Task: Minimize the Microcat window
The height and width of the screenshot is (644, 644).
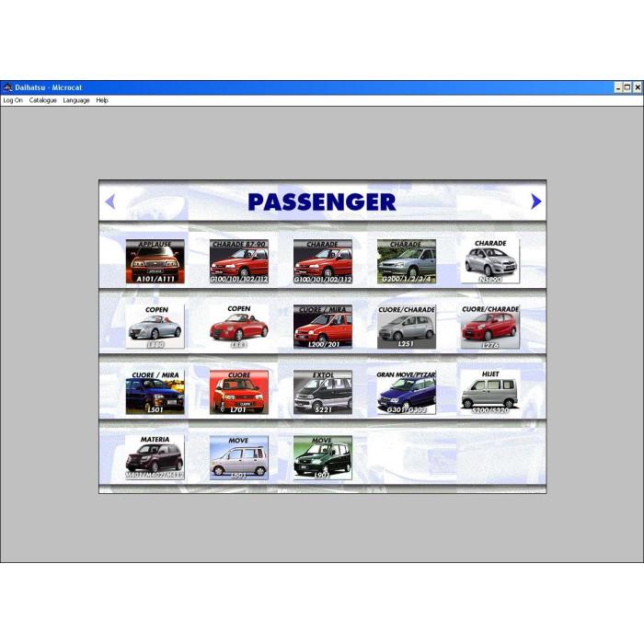Action: pos(618,87)
